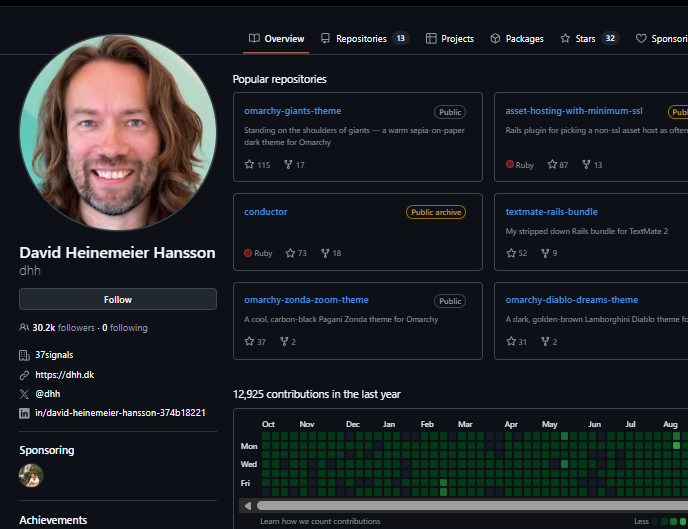
Task: Click the table icon beside Projects
Action: coord(431,39)
